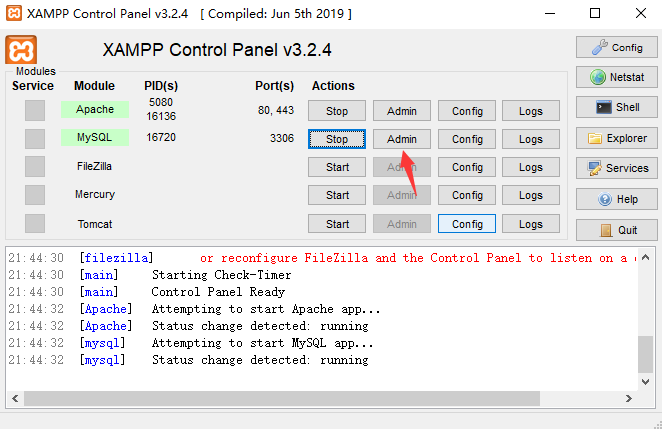The image size is (662, 429).
Task: Open the MySQL Logs menu
Action: click(531, 139)
